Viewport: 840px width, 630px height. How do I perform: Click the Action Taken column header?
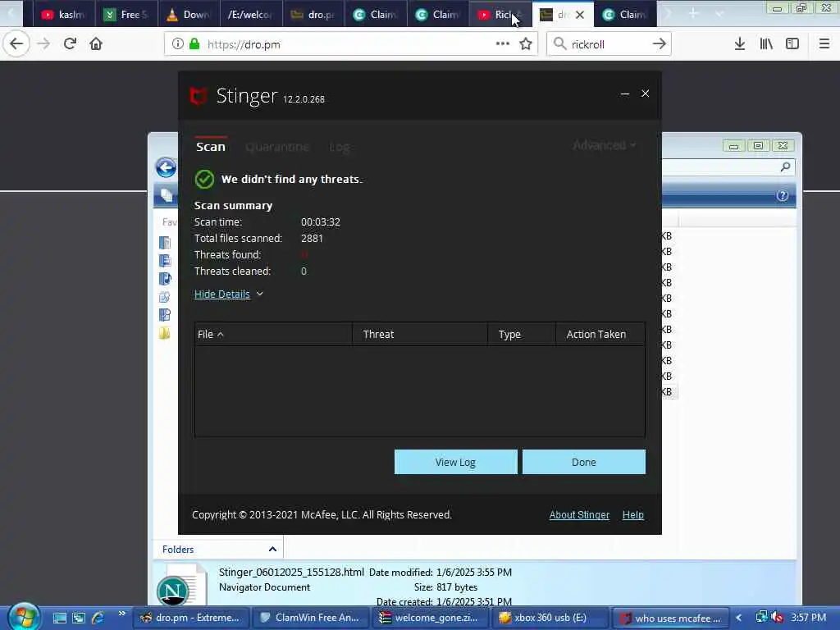coord(600,335)
